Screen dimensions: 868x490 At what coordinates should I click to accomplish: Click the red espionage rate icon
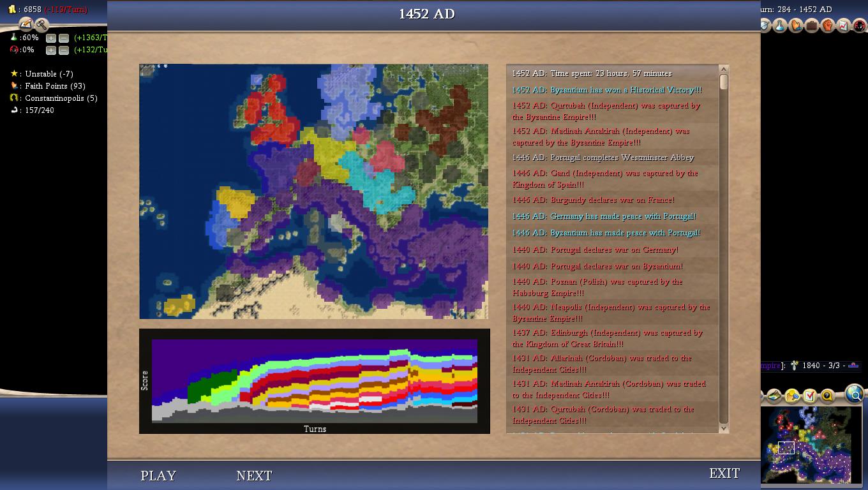(14, 50)
